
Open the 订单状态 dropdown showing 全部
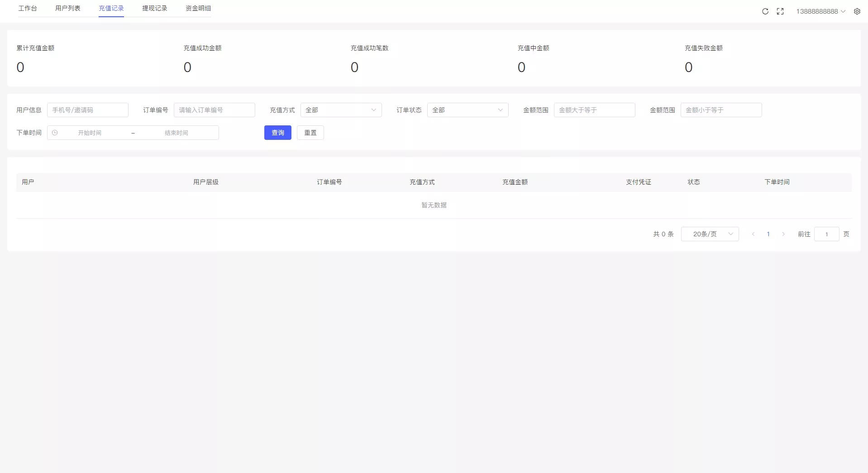click(467, 110)
